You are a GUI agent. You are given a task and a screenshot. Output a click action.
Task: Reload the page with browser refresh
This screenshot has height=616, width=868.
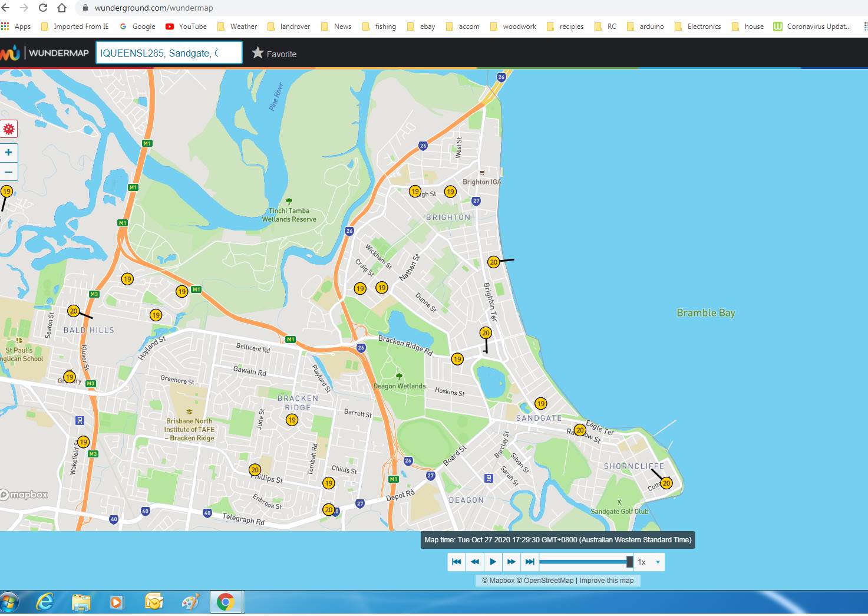tap(43, 8)
